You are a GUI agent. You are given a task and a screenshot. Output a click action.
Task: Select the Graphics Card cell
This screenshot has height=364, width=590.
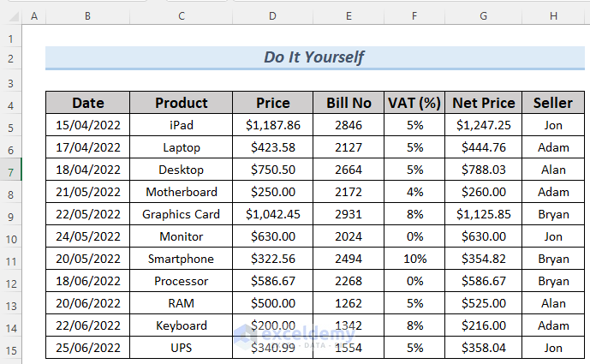point(182,214)
